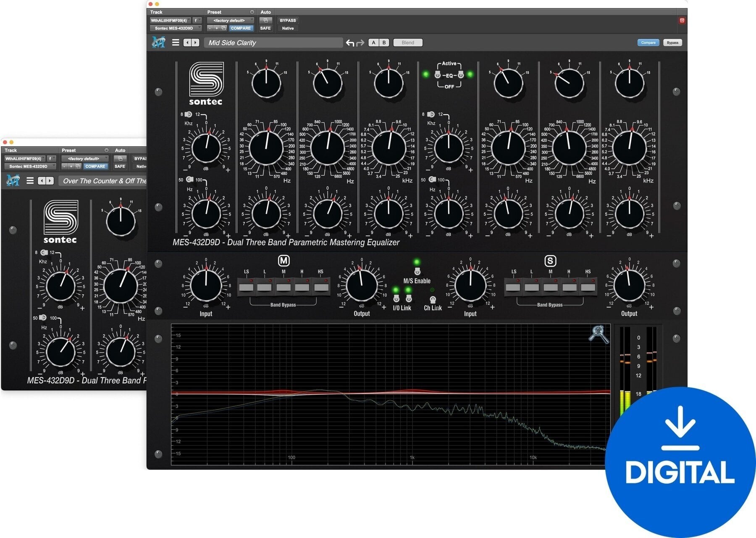
Task: Click COMPARE in the front window's Pro Tools header
Action: click(x=241, y=28)
